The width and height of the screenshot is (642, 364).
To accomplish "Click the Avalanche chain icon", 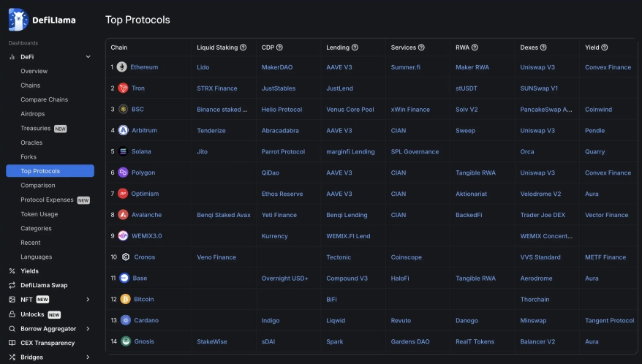I will 123,215.
